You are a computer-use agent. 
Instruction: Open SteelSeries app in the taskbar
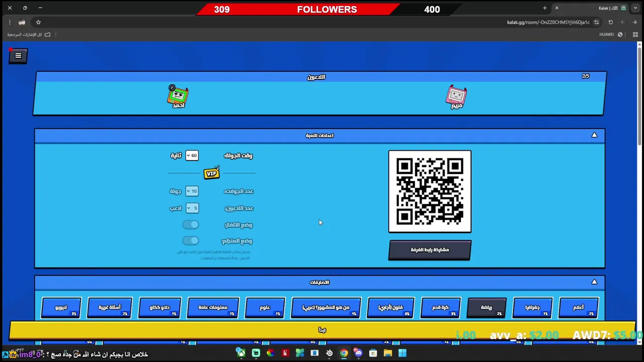point(329,353)
